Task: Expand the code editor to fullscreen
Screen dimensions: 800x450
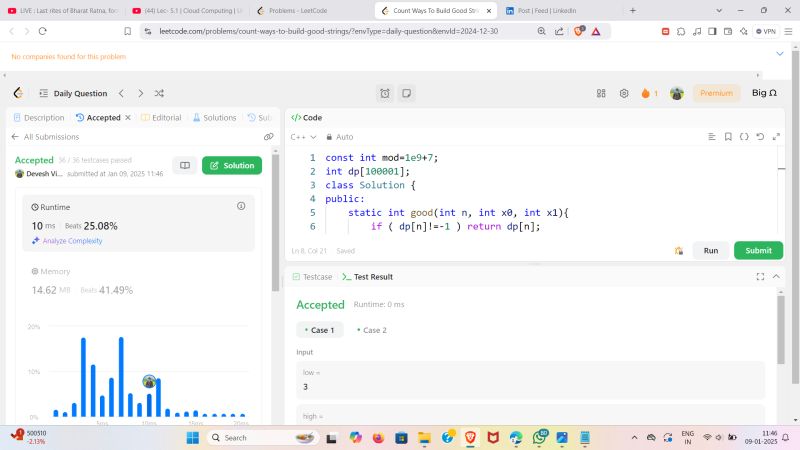Action: click(776, 137)
